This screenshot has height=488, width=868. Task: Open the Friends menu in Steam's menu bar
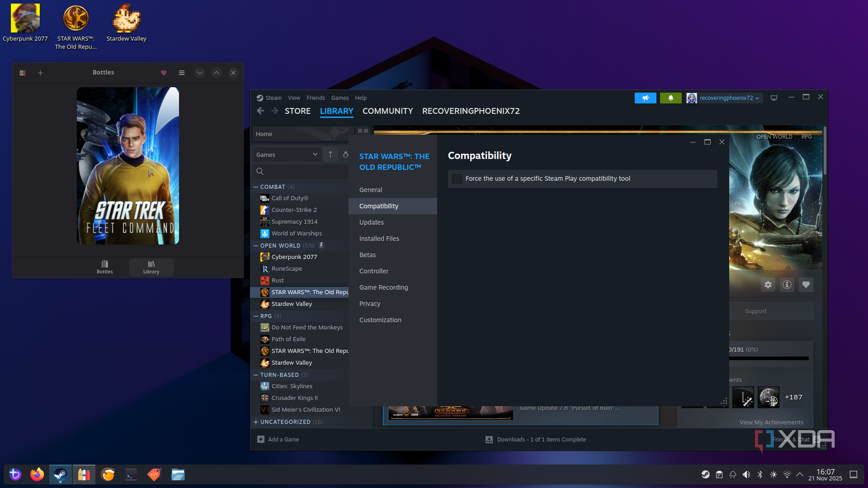pyautogui.click(x=316, y=98)
